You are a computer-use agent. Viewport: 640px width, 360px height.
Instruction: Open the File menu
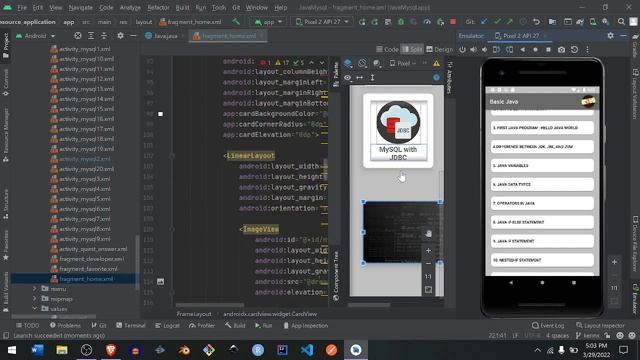point(22,7)
